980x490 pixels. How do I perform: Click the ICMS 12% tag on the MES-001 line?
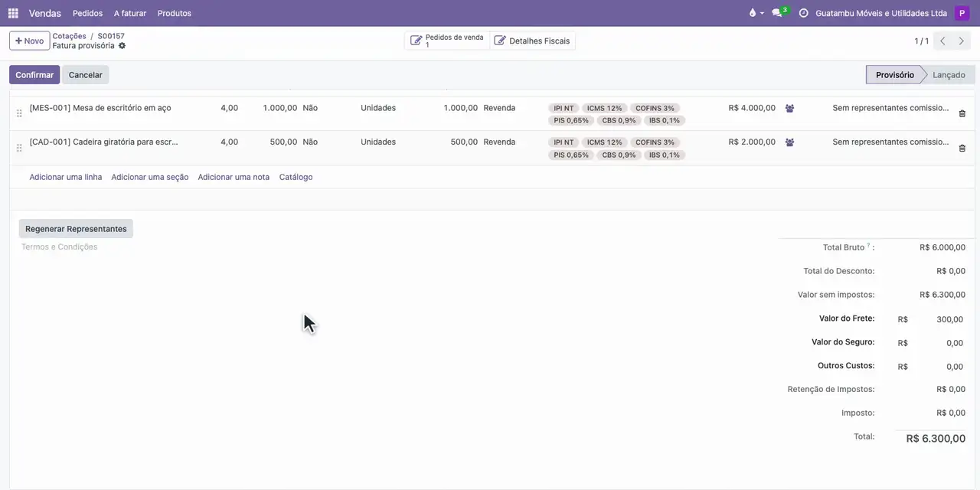605,109
